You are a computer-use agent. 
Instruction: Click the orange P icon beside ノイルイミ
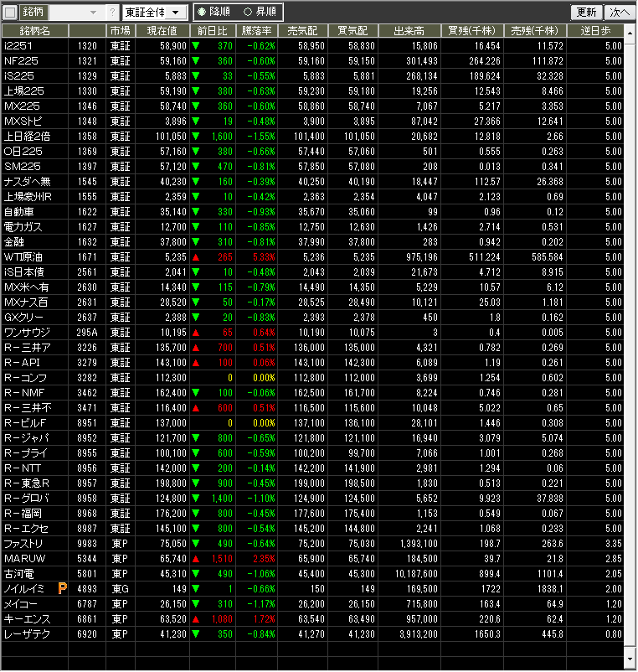pyautogui.click(x=61, y=589)
